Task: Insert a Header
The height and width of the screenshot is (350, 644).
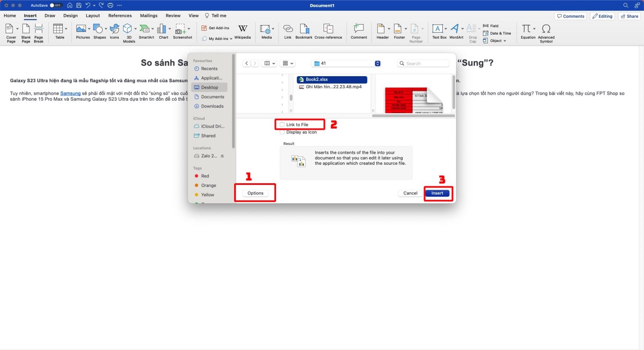Action: point(382,31)
